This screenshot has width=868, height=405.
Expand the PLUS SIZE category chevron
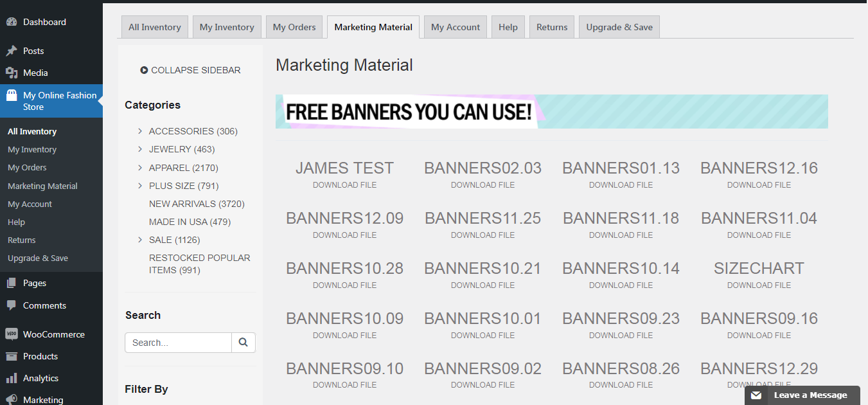tap(140, 186)
